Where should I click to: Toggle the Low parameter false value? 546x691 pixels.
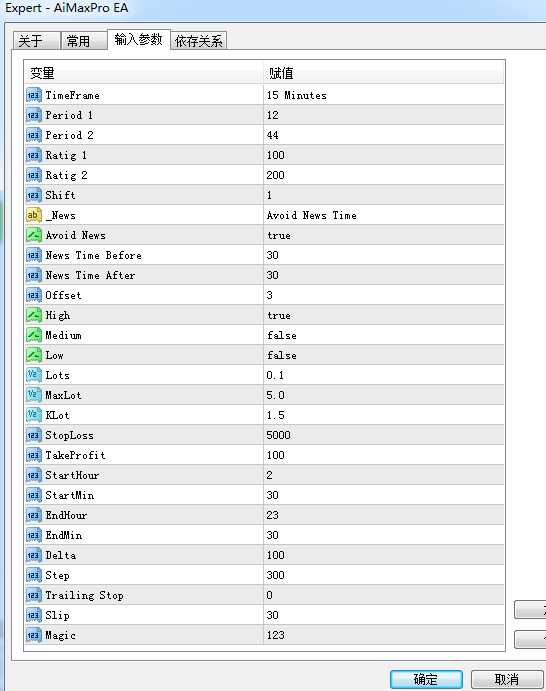tap(383, 355)
